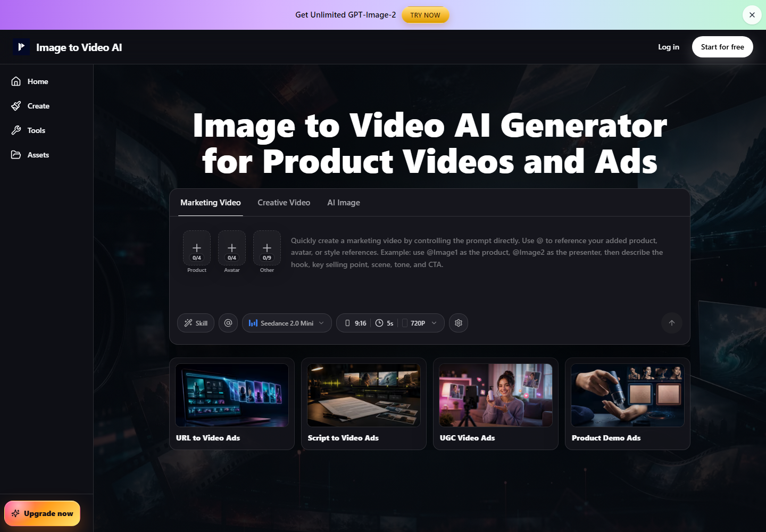Click the @ reference mention icon

(228, 323)
